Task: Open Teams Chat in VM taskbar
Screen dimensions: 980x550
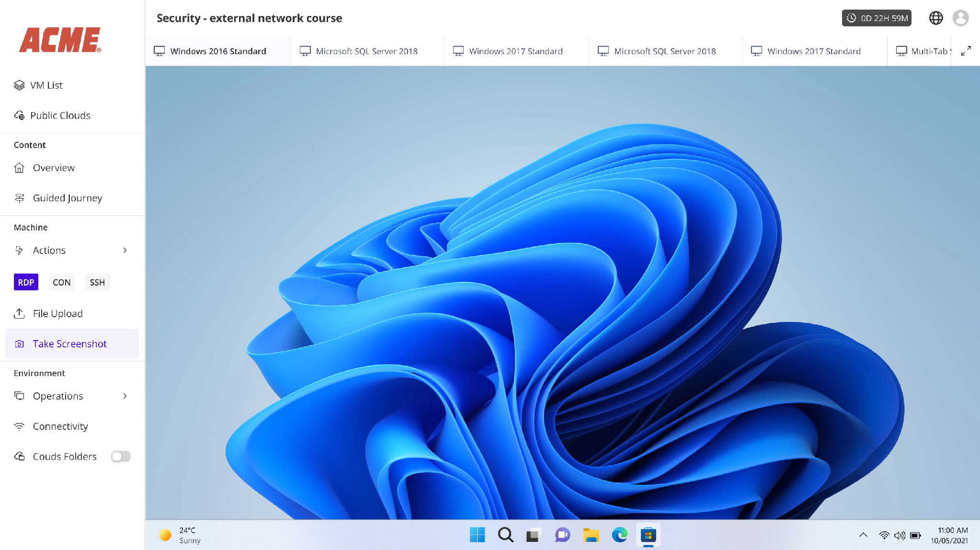Action: click(562, 535)
